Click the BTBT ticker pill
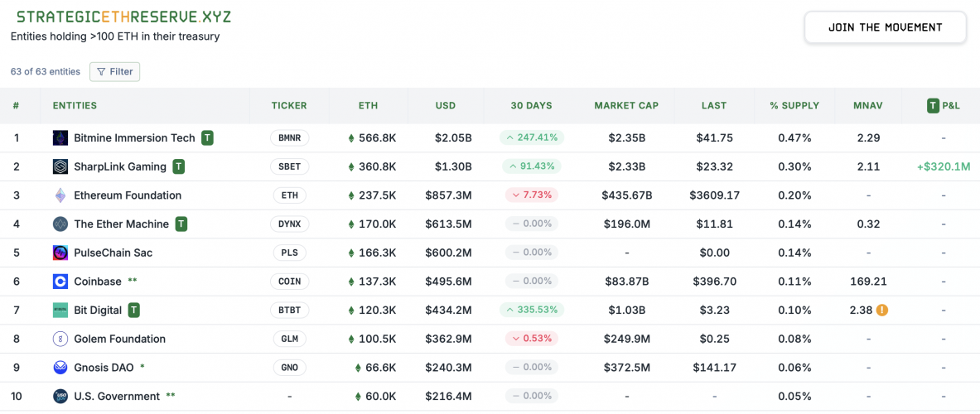 click(x=289, y=310)
